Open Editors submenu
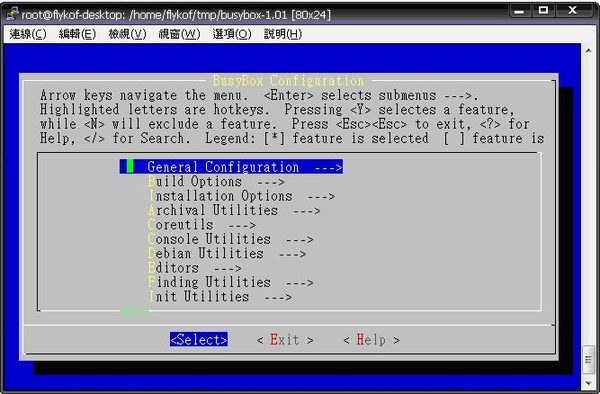The width and height of the screenshot is (600, 394). (x=194, y=268)
